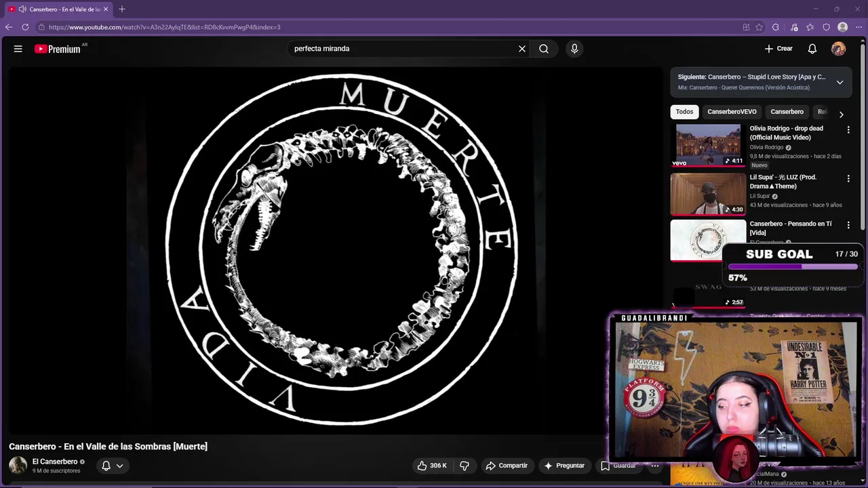Viewport: 868px width, 488px height.
Task: Click the Preguntar button
Action: [x=564, y=466]
